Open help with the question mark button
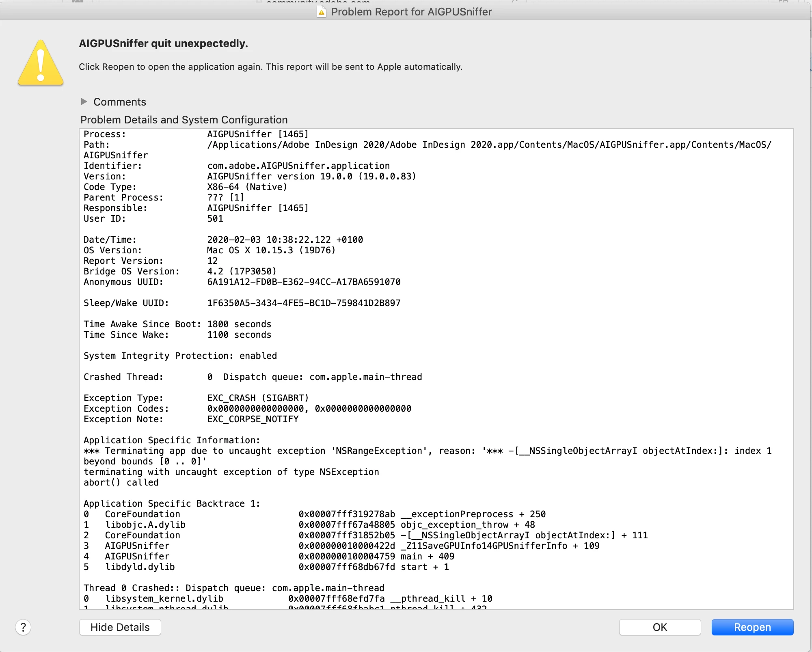812x652 pixels. pyautogui.click(x=23, y=627)
